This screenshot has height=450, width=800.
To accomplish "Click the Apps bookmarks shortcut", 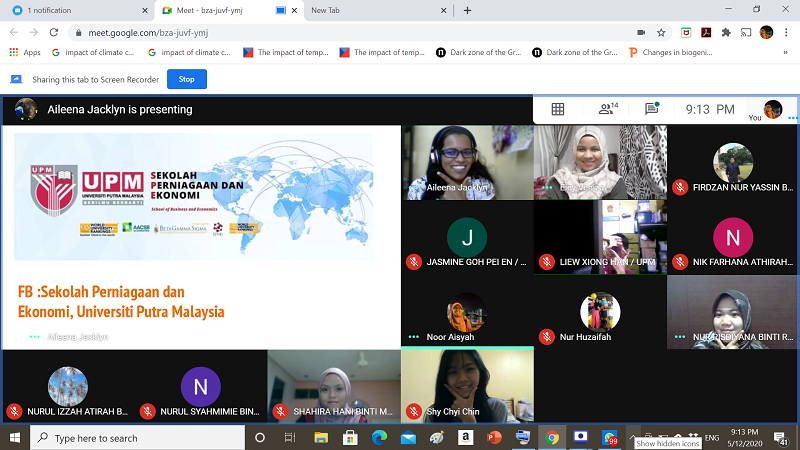I will pos(25,52).
